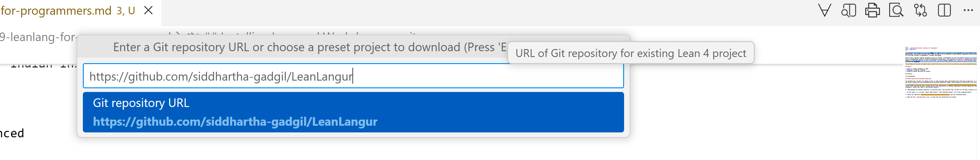Open the More Actions ellipsis menu

click(968, 10)
